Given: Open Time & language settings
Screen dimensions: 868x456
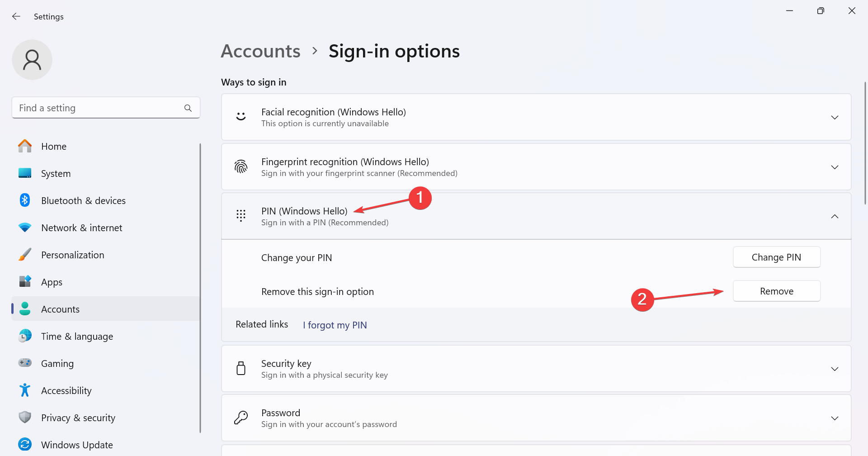Looking at the screenshot, I should [106, 336].
